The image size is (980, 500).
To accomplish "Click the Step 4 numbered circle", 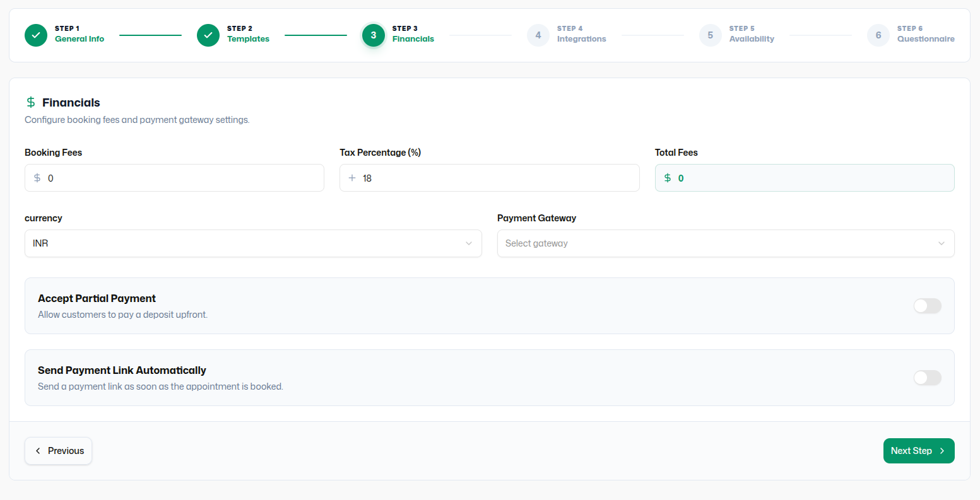I will (x=538, y=35).
